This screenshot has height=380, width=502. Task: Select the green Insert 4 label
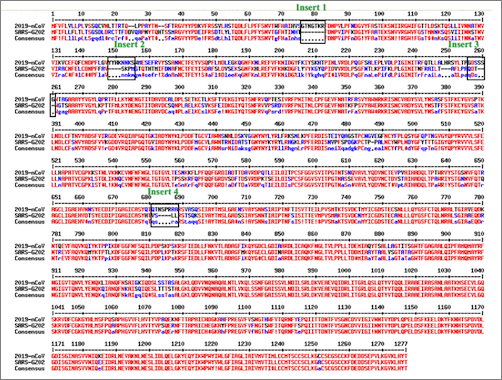click(x=163, y=192)
